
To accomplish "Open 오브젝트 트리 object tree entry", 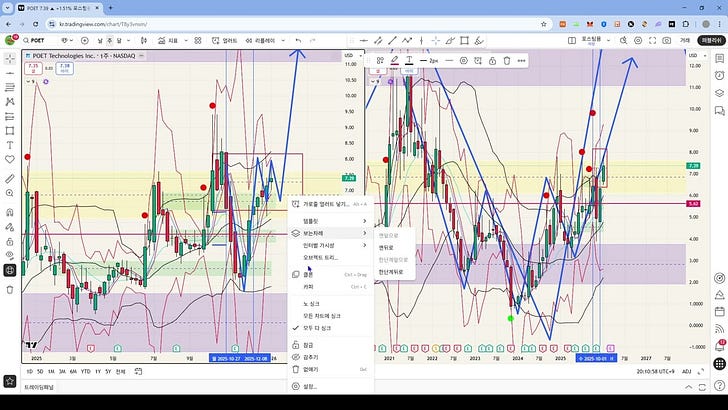I will pos(330,257).
